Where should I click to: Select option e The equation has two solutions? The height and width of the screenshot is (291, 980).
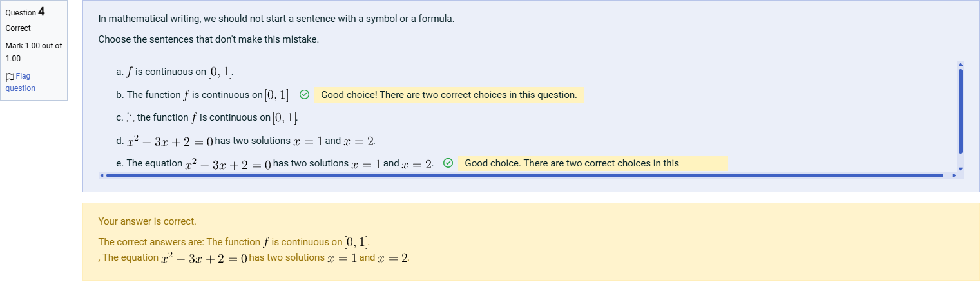click(275, 164)
